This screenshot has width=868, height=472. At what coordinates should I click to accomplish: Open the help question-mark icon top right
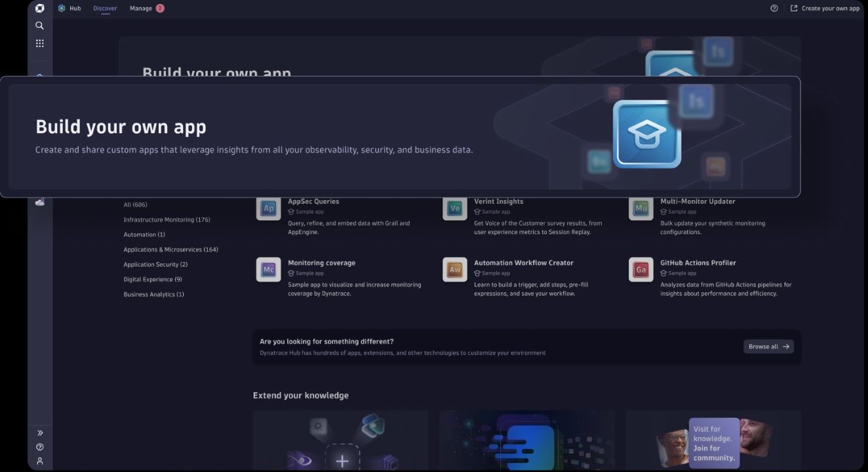[x=774, y=8]
